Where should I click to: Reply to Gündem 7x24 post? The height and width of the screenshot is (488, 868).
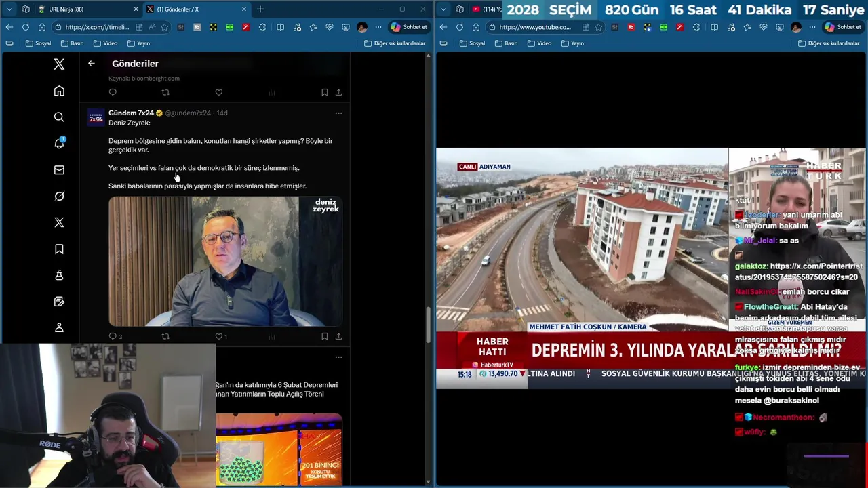113,336
